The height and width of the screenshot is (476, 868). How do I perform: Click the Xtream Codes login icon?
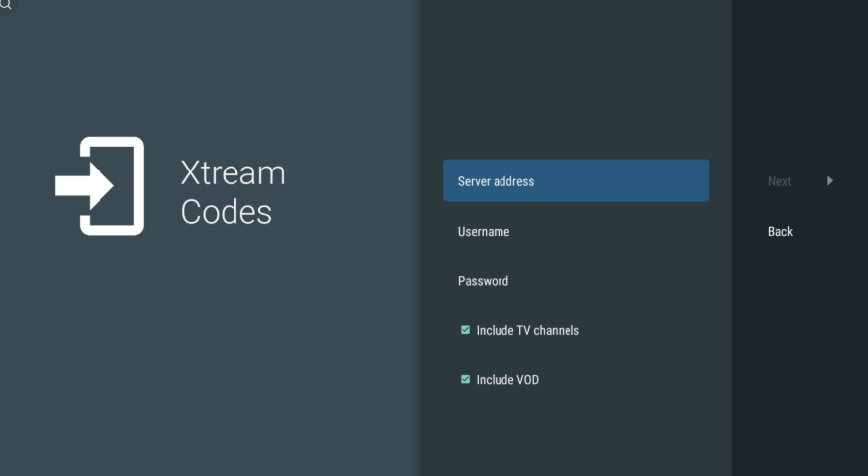[x=100, y=186]
